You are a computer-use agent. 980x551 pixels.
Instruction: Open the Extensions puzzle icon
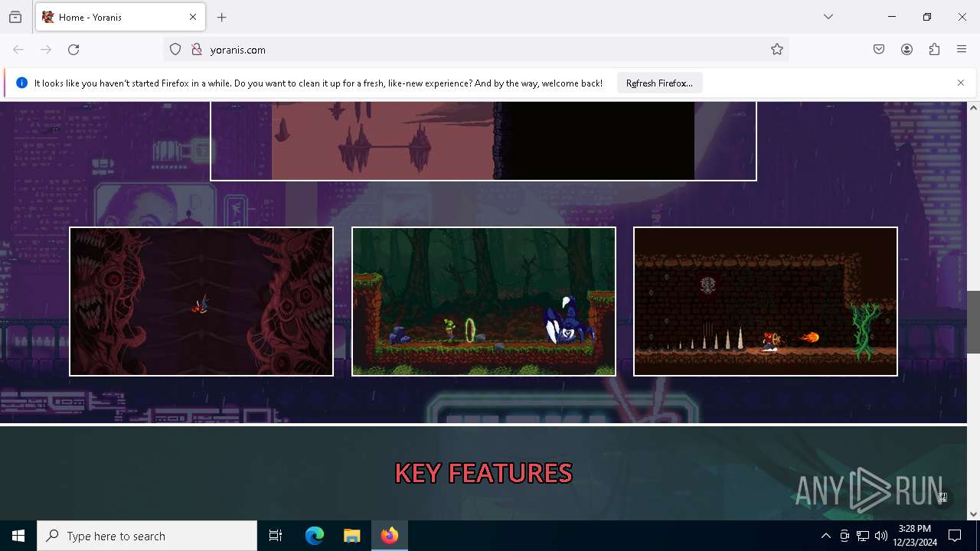(934, 50)
